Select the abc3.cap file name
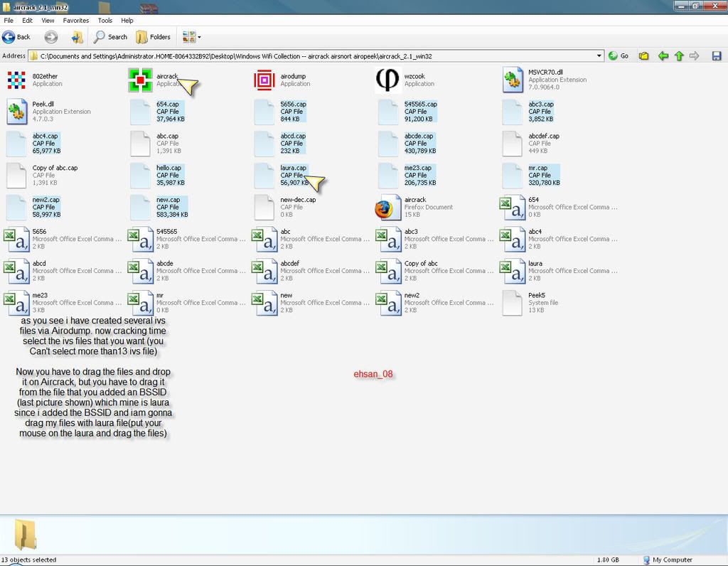The width and height of the screenshot is (728, 566). click(x=541, y=104)
